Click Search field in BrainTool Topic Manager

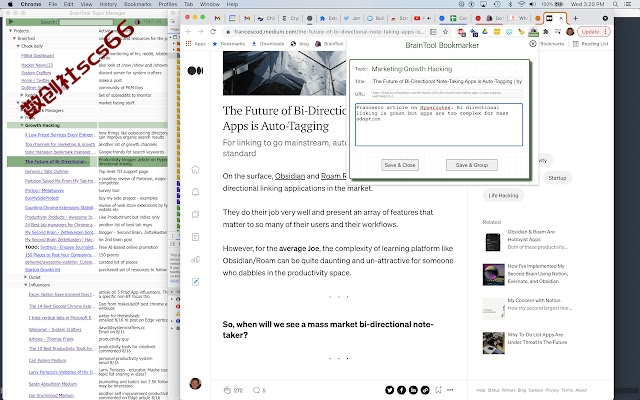pyautogui.click(x=86, y=22)
